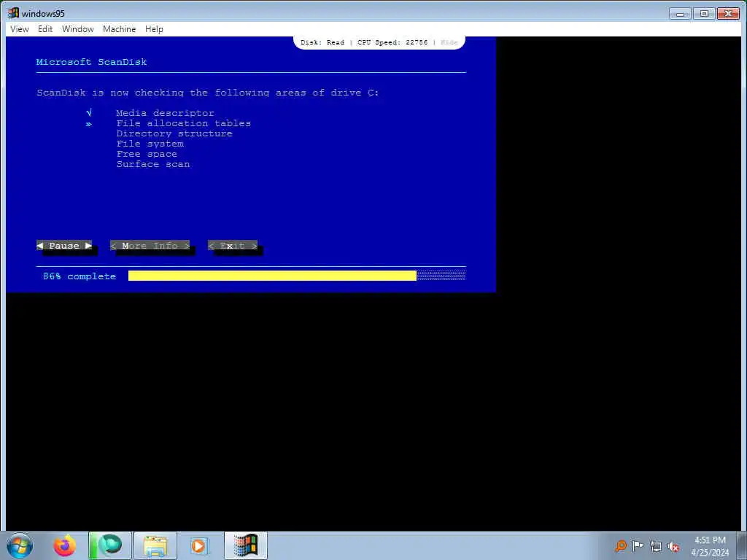
Task: Open the Windows Start menu orb
Action: click(20, 545)
